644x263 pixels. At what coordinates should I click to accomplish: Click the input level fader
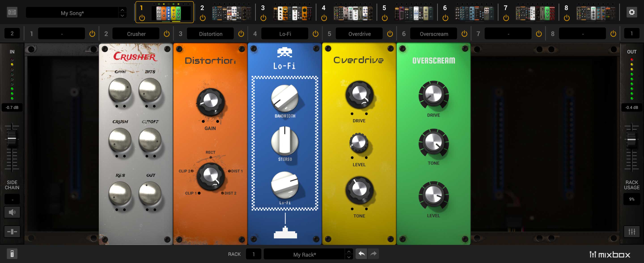pyautogui.click(x=12, y=138)
